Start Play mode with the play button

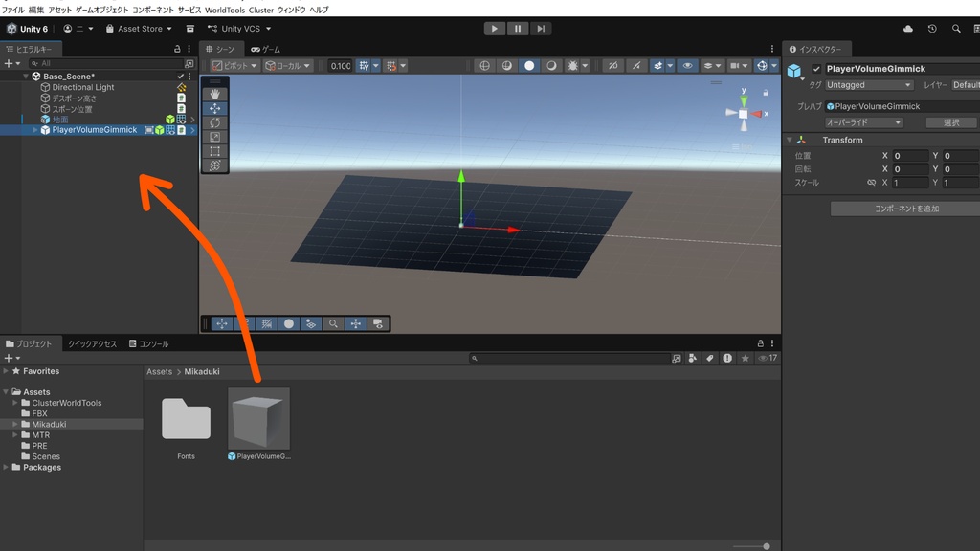point(495,29)
